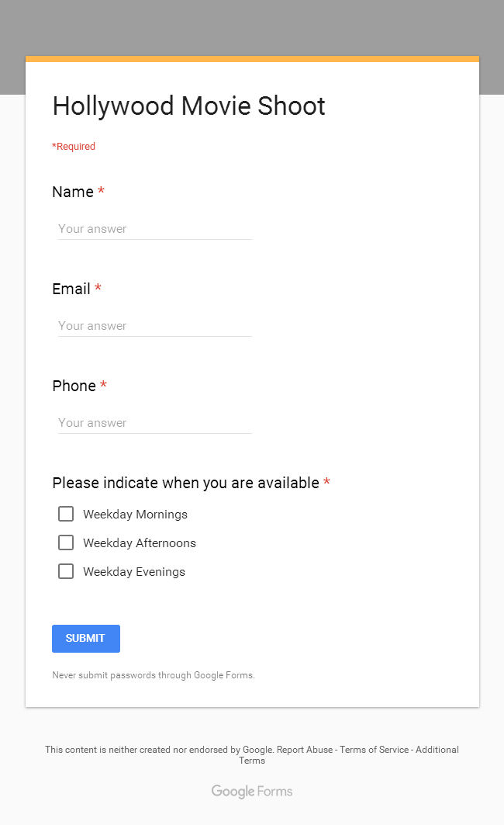Image resolution: width=504 pixels, height=825 pixels.
Task: Click the Name answer field
Action: pyautogui.click(x=154, y=229)
